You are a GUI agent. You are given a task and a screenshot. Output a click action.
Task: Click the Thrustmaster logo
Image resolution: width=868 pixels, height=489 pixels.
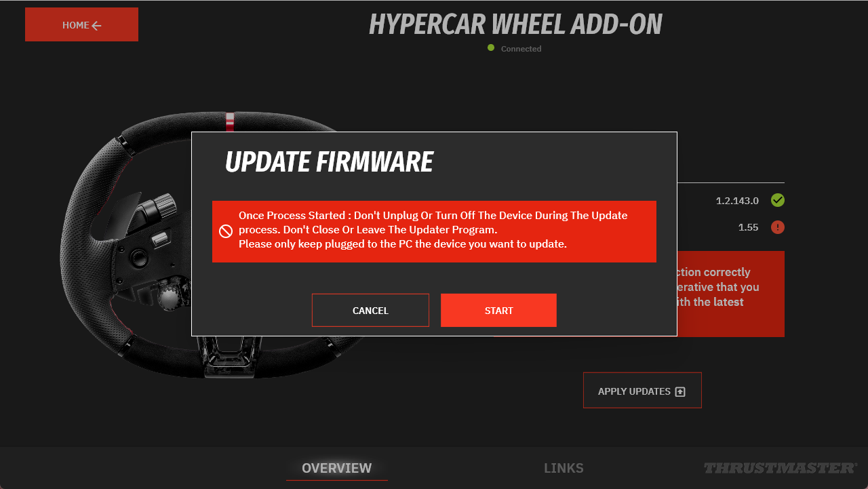(781, 468)
